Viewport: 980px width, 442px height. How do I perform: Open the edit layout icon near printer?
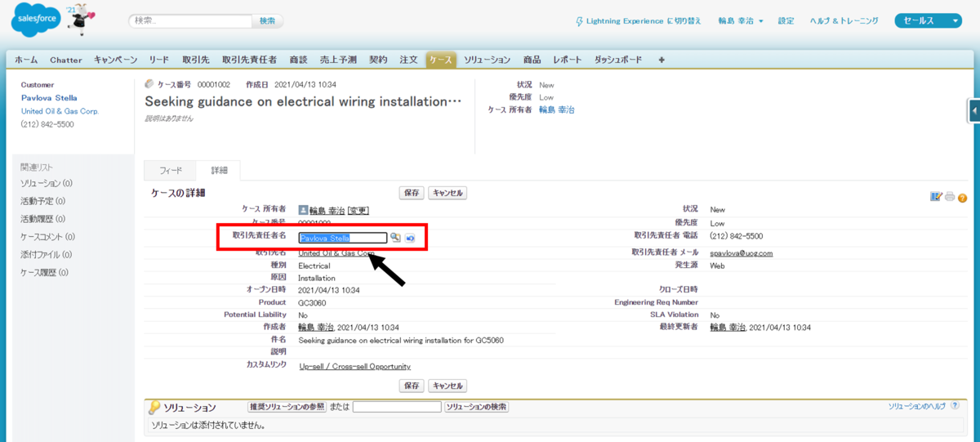click(937, 196)
